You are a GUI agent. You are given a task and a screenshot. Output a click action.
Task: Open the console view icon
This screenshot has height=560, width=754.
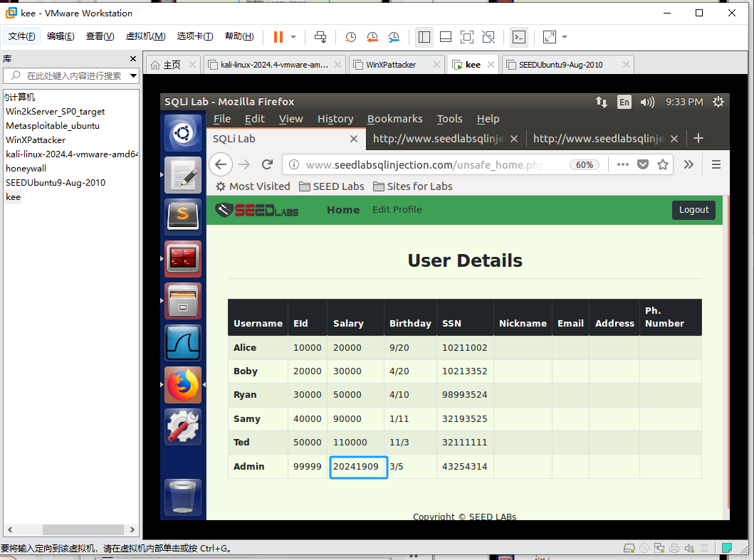click(519, 37)
